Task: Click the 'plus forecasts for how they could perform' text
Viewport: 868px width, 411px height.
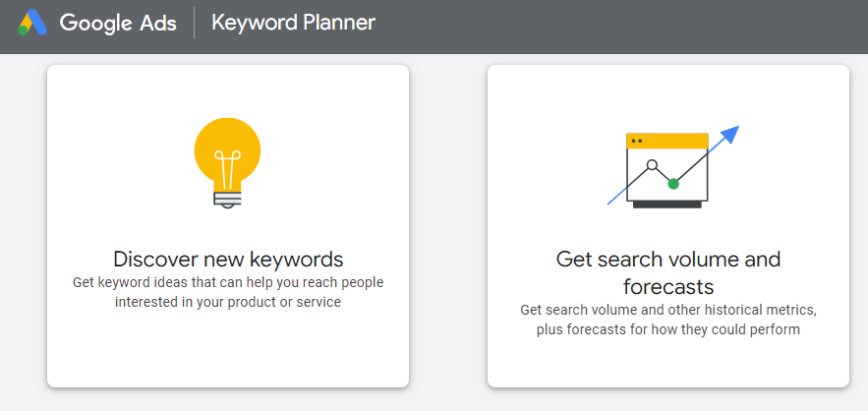Action: (x=668, y=329)
